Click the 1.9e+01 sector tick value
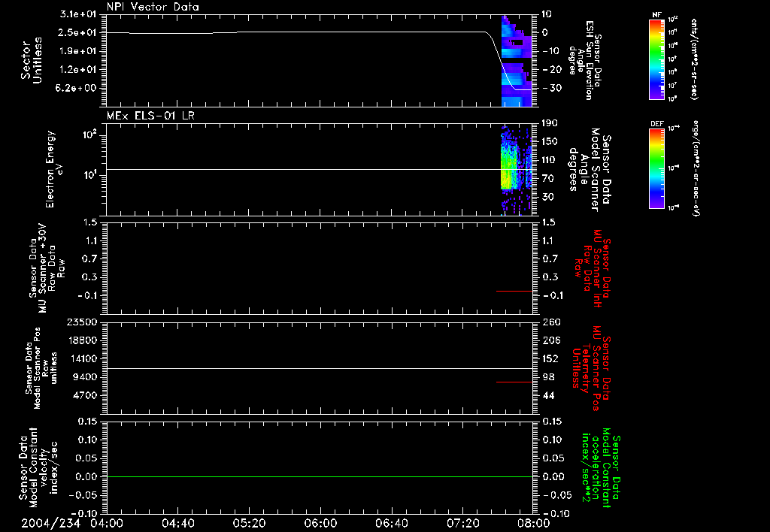The height and width of the screenshot is (532, 770). (78, 51)
